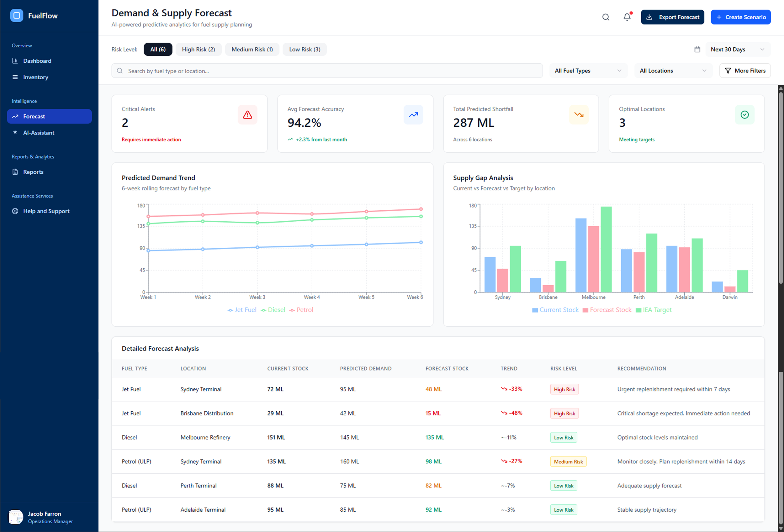Image resolution: width=784 pixels, height=532 pixels.
Task: Filter by Medium Risk (1)
Action: coord(252,50)
